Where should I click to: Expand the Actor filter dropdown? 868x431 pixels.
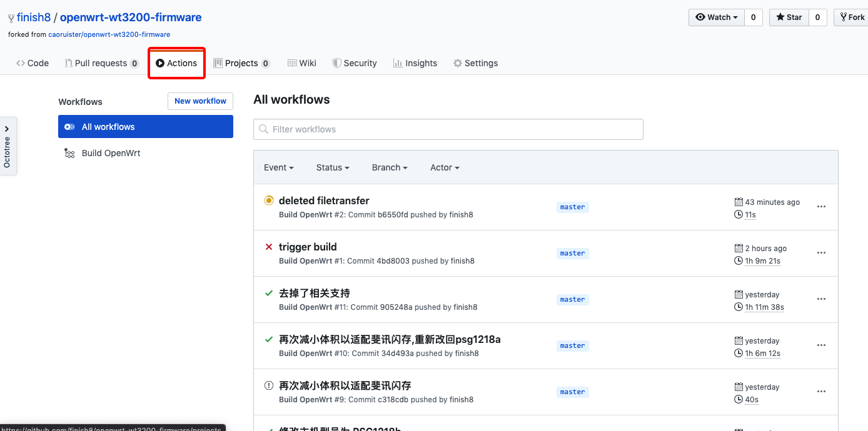click(445, 167)
